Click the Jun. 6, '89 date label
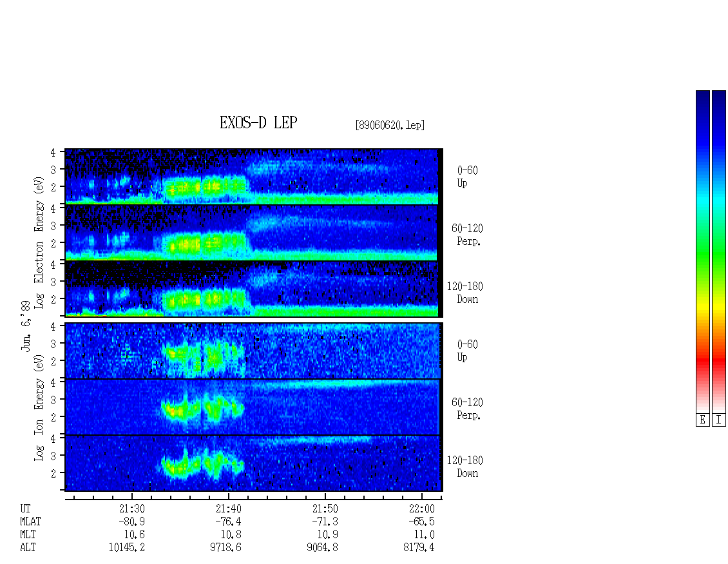 pos(26,326)
